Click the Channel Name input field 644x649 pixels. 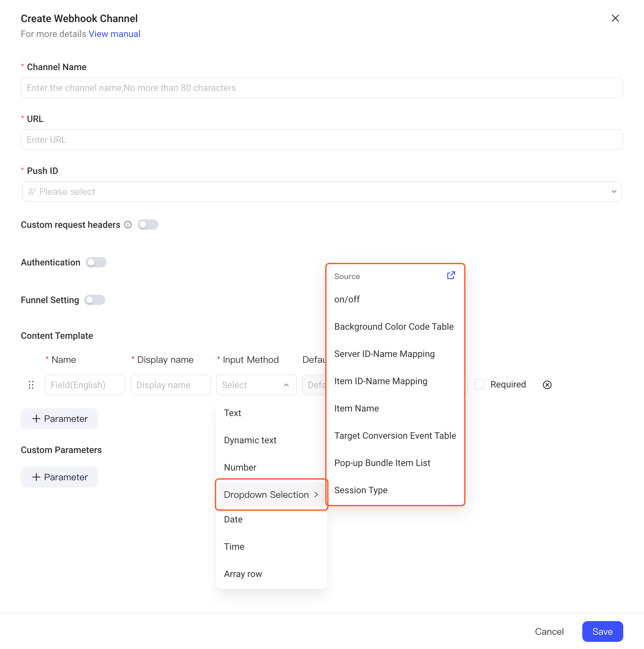pos(322,88)
